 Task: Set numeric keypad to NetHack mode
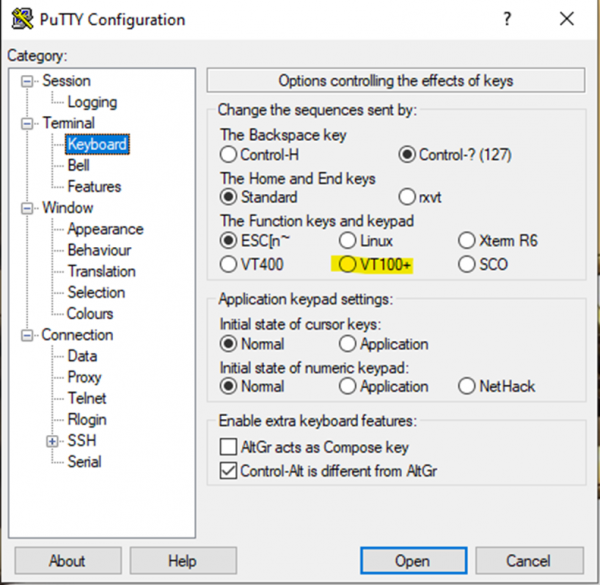click(x=467, y=386)
